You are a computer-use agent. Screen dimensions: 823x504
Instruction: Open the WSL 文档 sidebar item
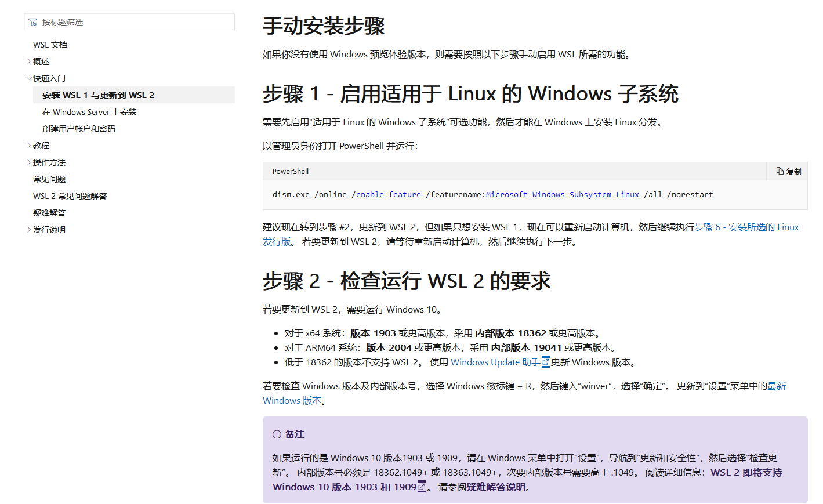(50, 45)
